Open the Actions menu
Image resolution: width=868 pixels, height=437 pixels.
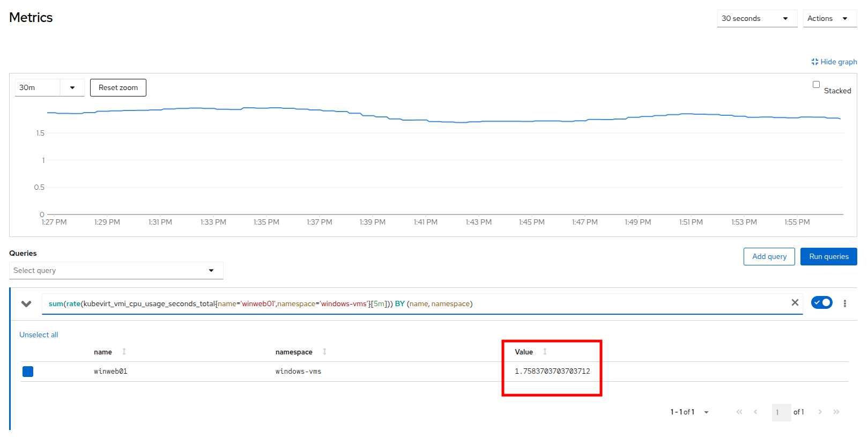pyautogui.click(x=829, y=19)
